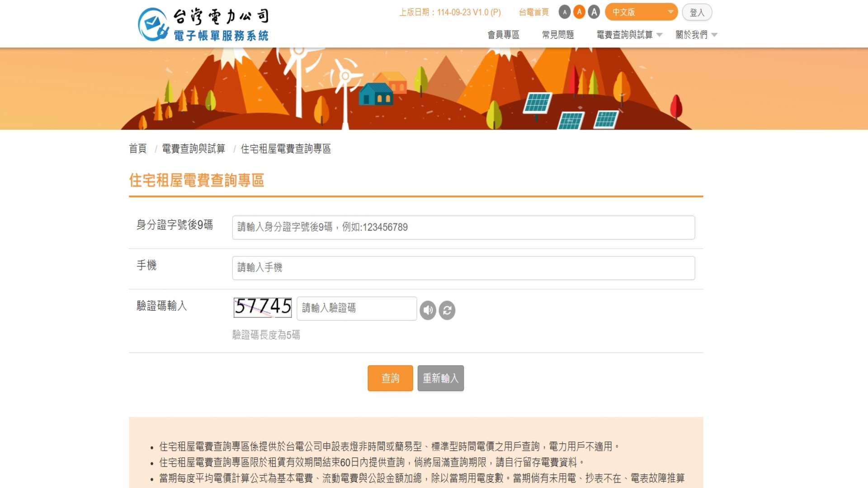868x488 pixels.
Task: Expand the 關於我們 menu
Action: coord(696,35)
